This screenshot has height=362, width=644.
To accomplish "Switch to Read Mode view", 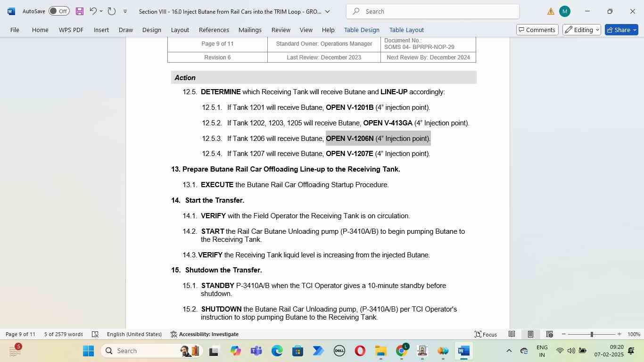I will coord(512,334).
